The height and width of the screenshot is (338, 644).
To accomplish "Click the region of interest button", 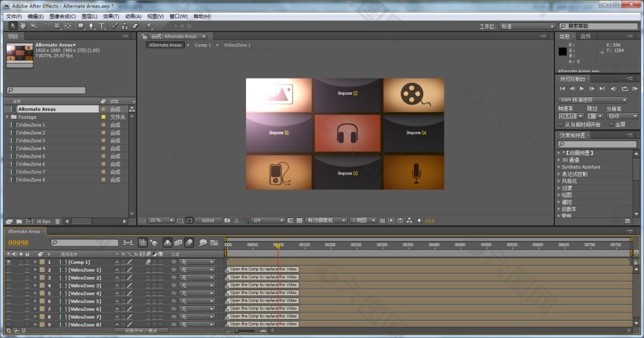I will coord(189,221).
